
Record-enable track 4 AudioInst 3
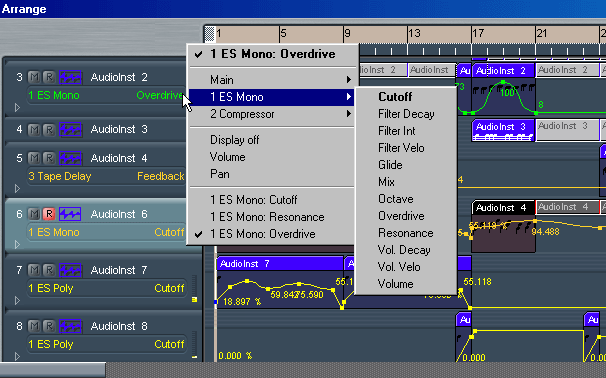(49, 129)
